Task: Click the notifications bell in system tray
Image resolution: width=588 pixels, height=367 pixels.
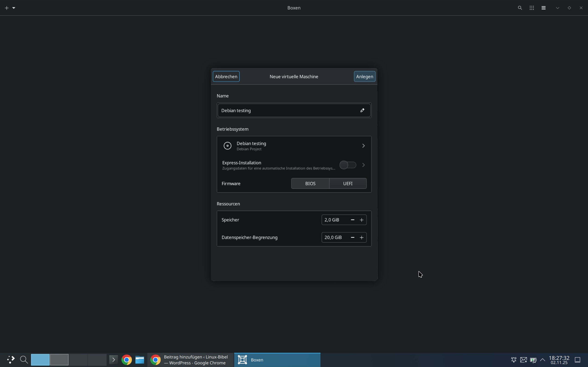Action: [x=514, y=359]
